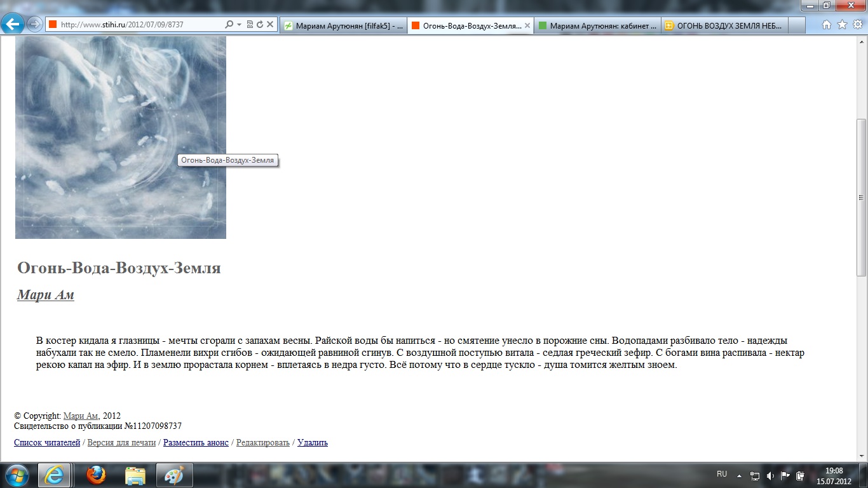Launch Firefox from the taskbar

click(x=96, y=475)
